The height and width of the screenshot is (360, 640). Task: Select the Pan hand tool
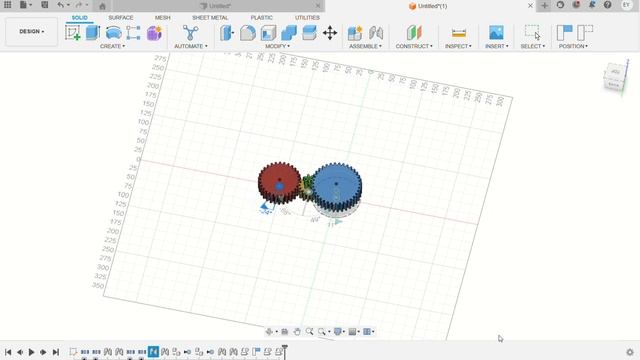(x=297, y=331)
